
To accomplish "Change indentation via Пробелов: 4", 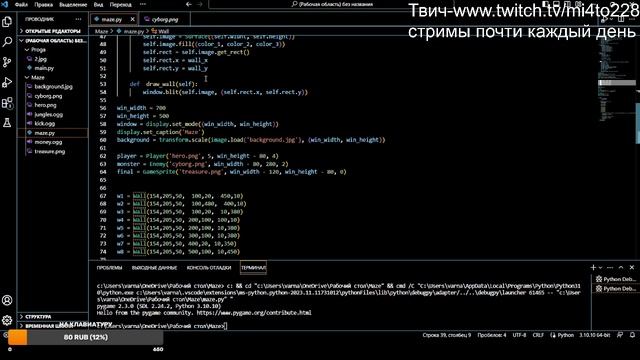I will tap(491, 335).
